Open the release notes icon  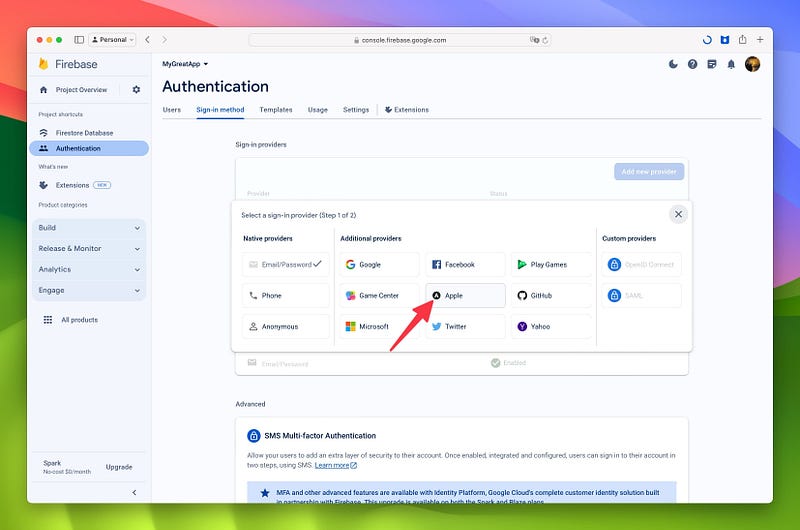coord(712,64)
